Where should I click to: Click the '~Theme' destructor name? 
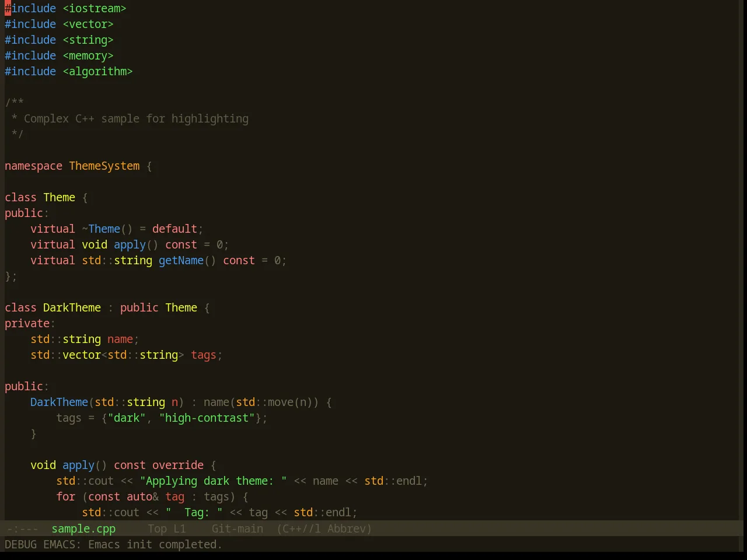point(101,229)
